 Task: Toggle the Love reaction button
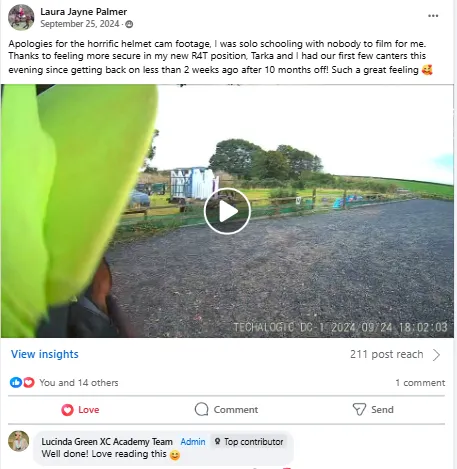point(80,410)
